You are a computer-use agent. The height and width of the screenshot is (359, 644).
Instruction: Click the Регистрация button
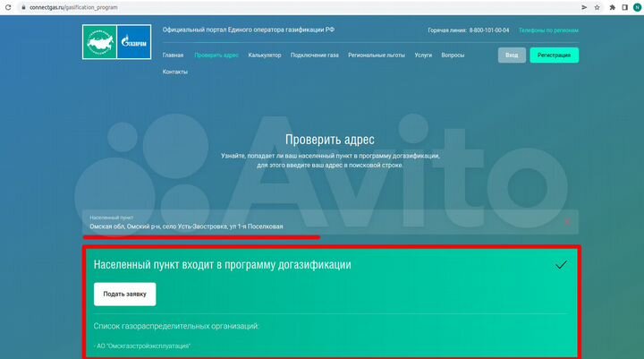point(554,56)
